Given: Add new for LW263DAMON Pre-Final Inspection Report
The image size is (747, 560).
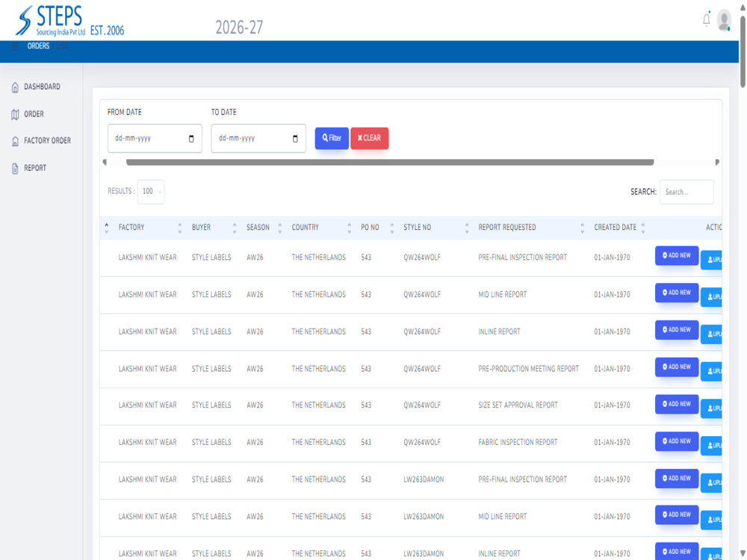Looking at the screenshot, I should point(677,479).
